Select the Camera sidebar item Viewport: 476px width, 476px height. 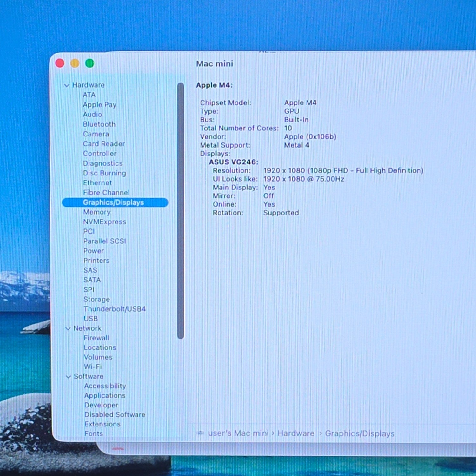(x=96, y=134)
